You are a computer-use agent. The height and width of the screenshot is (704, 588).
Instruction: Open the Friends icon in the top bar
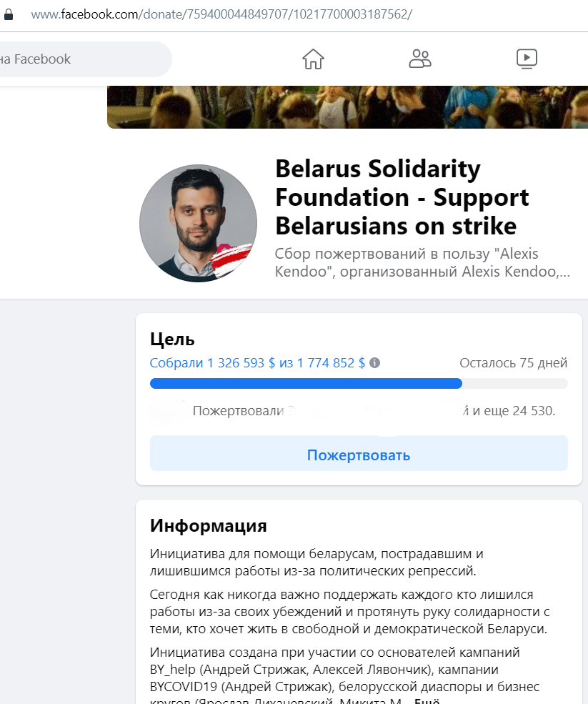pyautogui.click(x=420, y=59)
